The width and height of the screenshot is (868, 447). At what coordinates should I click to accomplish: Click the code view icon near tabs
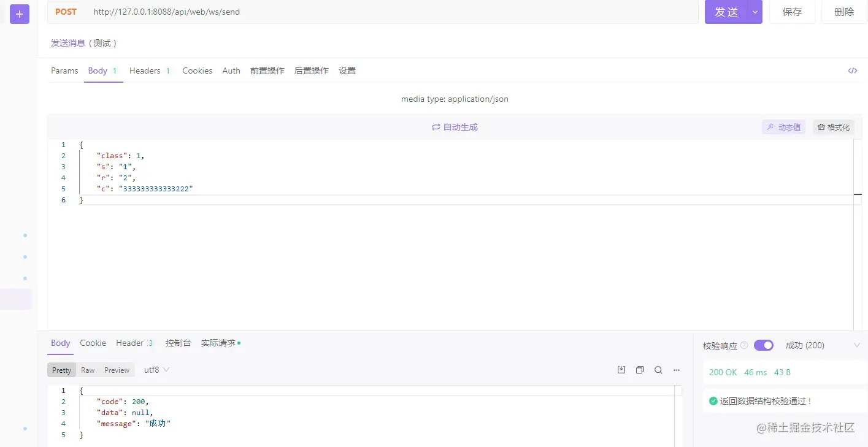click(x=853, y=71)
